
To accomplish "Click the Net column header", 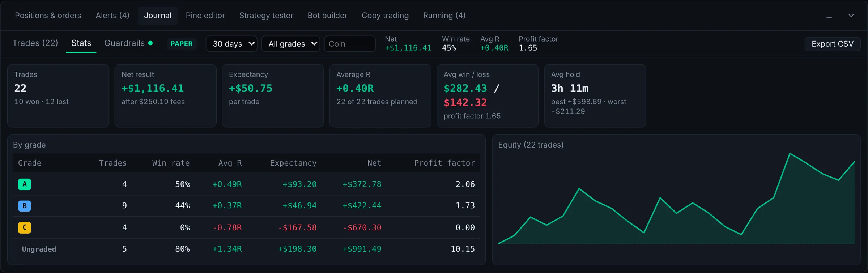I will [x=374, y=163].
